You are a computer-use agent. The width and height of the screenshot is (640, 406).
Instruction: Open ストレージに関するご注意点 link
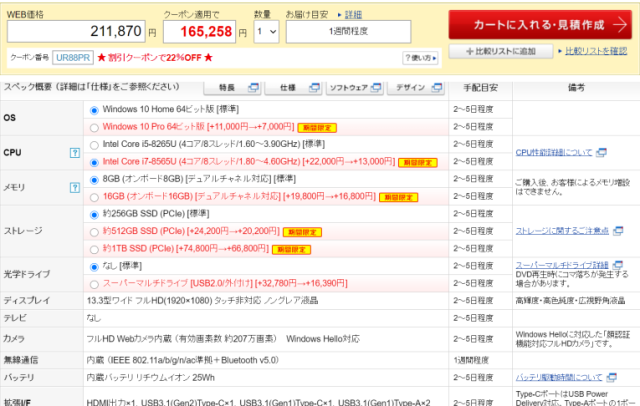point(562,231)
